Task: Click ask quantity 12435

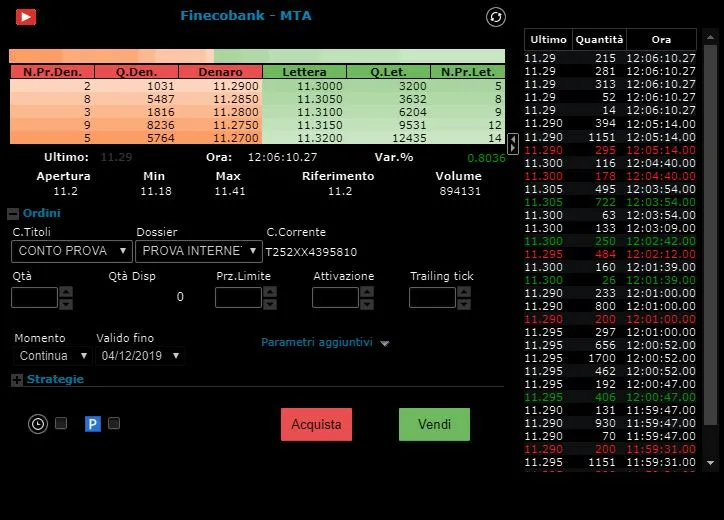Action: point(409,138)
